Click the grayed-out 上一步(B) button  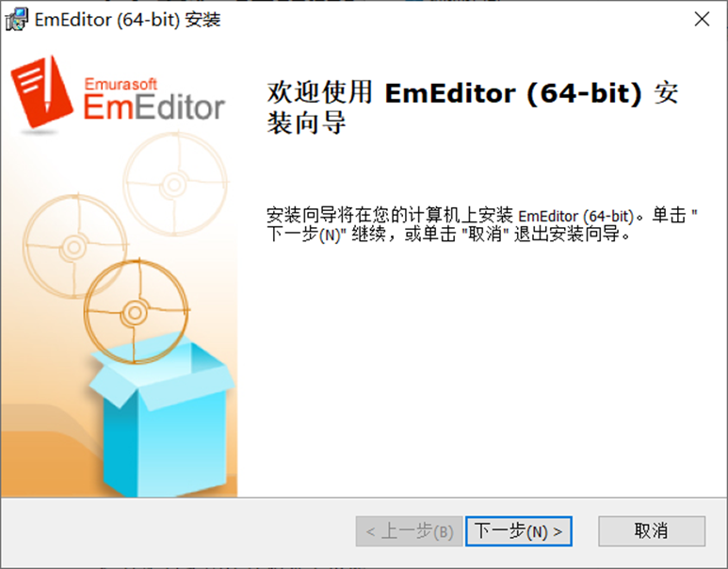coord(409,531)
